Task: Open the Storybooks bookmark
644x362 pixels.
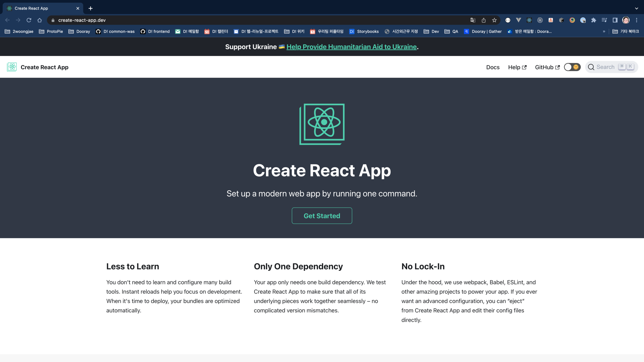Action: tap(364, 31)
